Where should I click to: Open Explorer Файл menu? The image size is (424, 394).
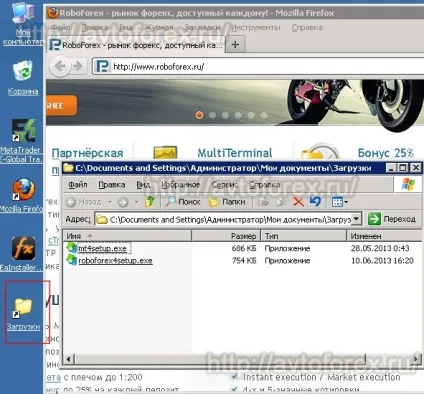tap(78, 184)
